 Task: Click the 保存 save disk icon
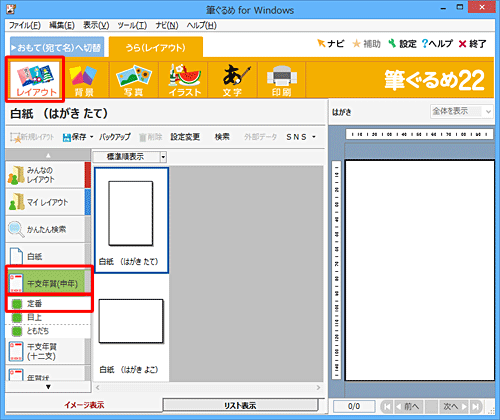(67, 137)
